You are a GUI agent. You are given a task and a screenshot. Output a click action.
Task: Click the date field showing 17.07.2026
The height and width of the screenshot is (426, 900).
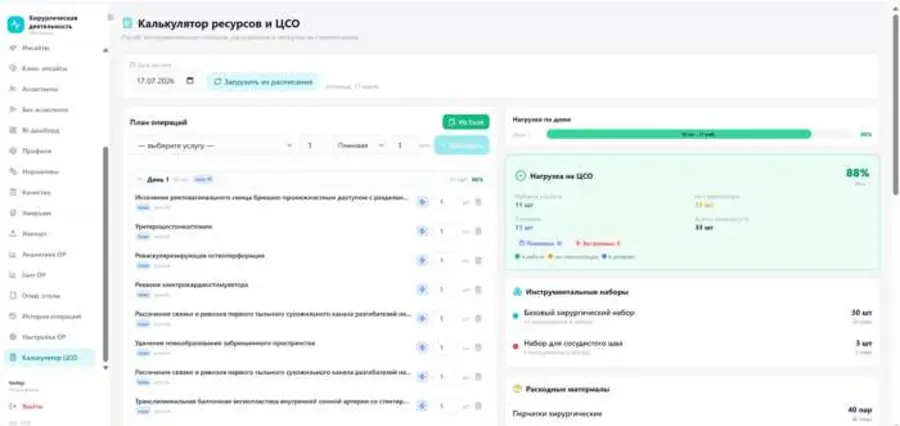point(165,81)
